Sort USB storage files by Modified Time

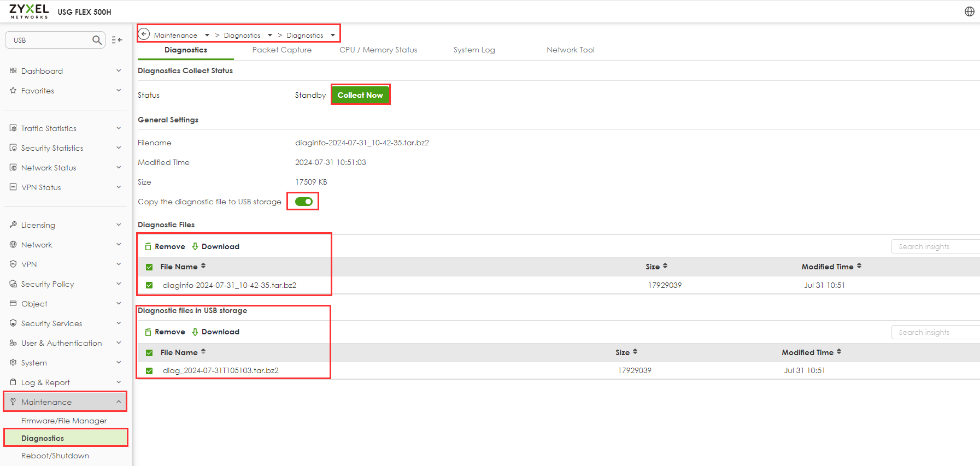pos(839,352)
